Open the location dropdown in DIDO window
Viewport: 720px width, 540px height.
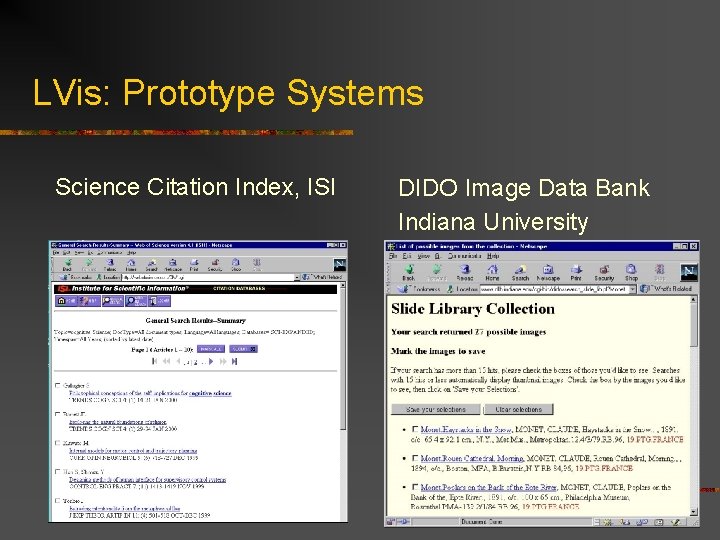click(632, 289)
